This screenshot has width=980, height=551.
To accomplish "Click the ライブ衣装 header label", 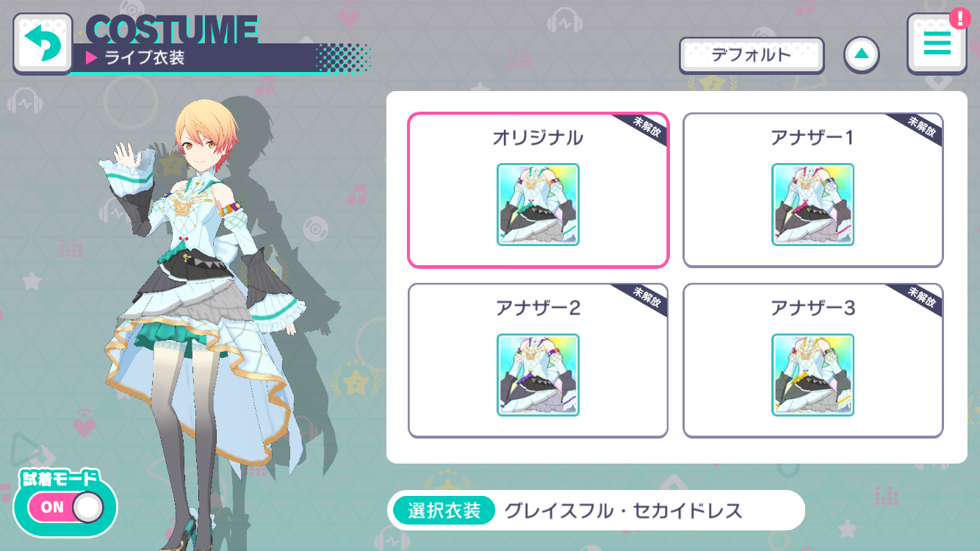I will [x=144, y=58].
